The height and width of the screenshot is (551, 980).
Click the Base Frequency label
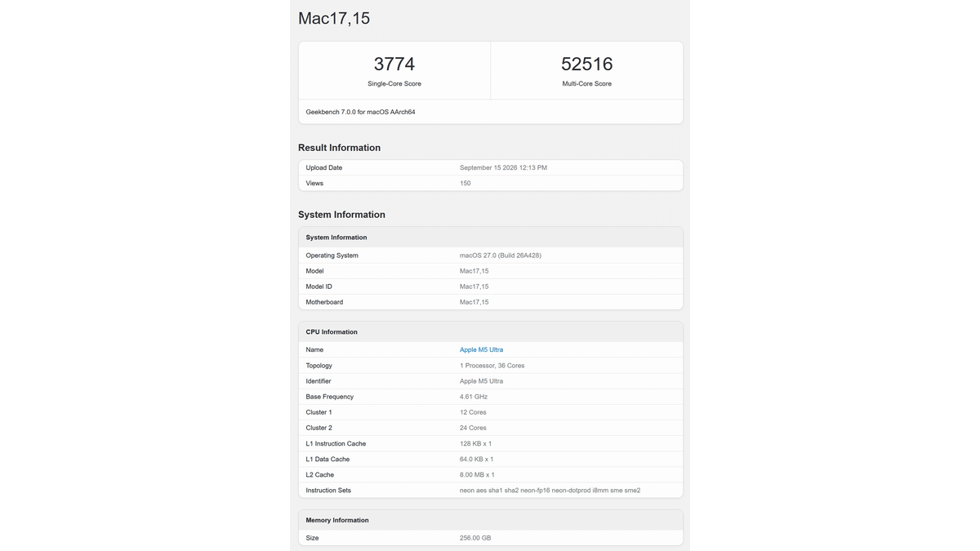(x=330, y=397)
